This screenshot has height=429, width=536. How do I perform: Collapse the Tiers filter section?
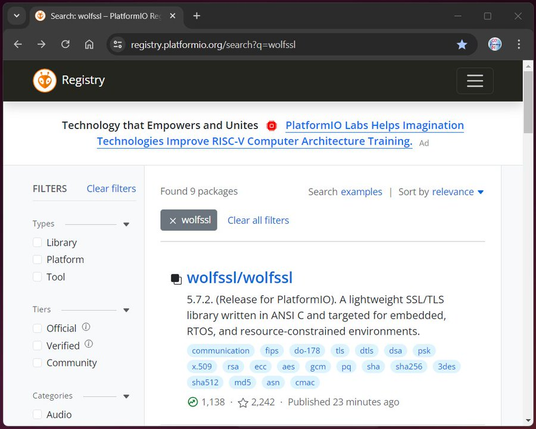click(x=126, y=310)
